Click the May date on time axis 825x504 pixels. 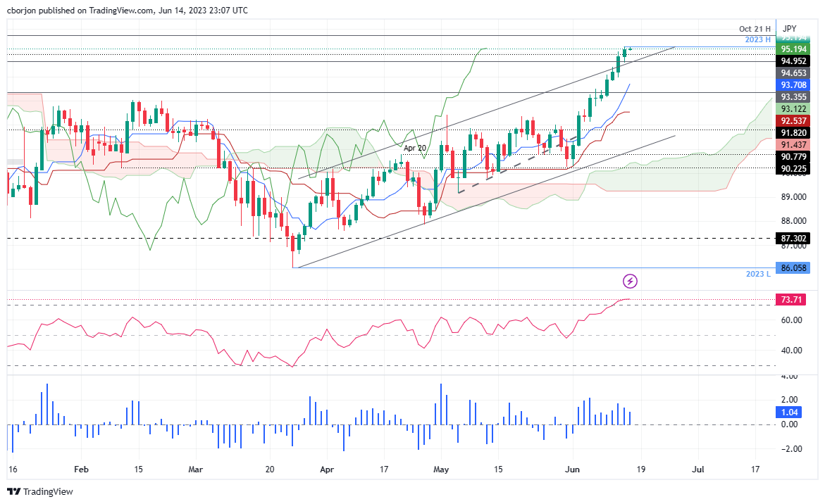[441, 468]
